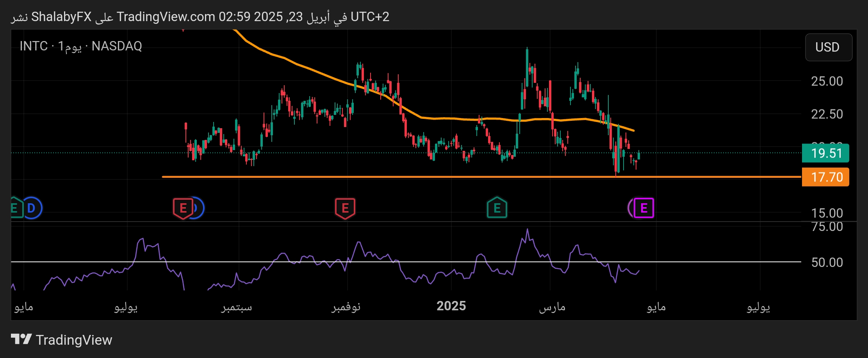Viewport: 868px width, 358px height.
Task: Click the 1 يوم interval label
Action: pos(70,47)
